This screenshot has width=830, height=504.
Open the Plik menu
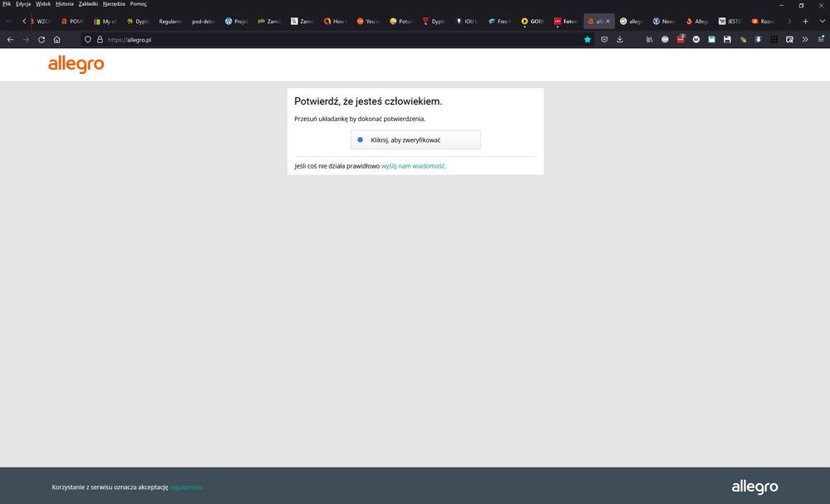coord(7,3)
